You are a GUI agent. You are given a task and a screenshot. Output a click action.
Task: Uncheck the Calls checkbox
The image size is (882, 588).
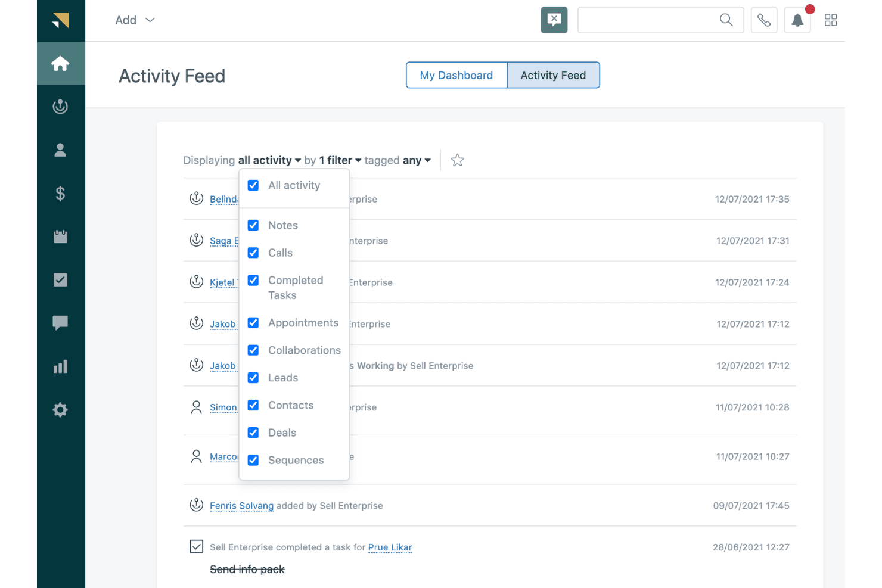tap(253, 253)
